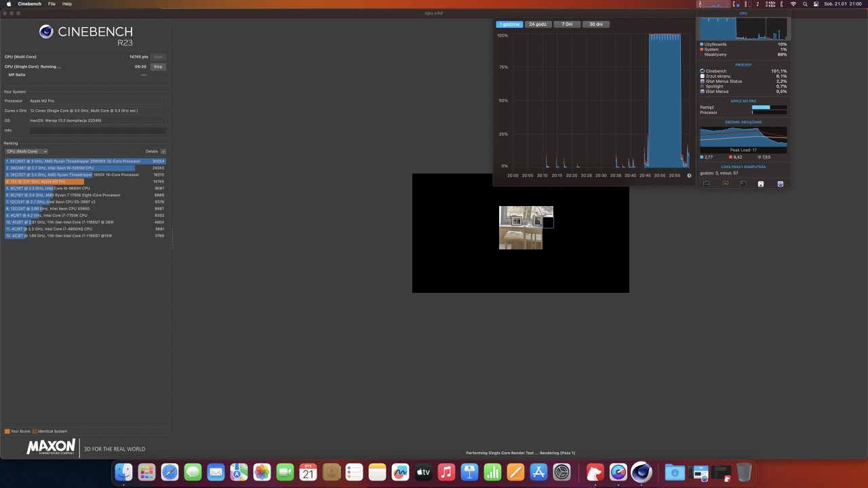Open Notes app in dock
Screen dimensions: 868x488
coord(378,472)
